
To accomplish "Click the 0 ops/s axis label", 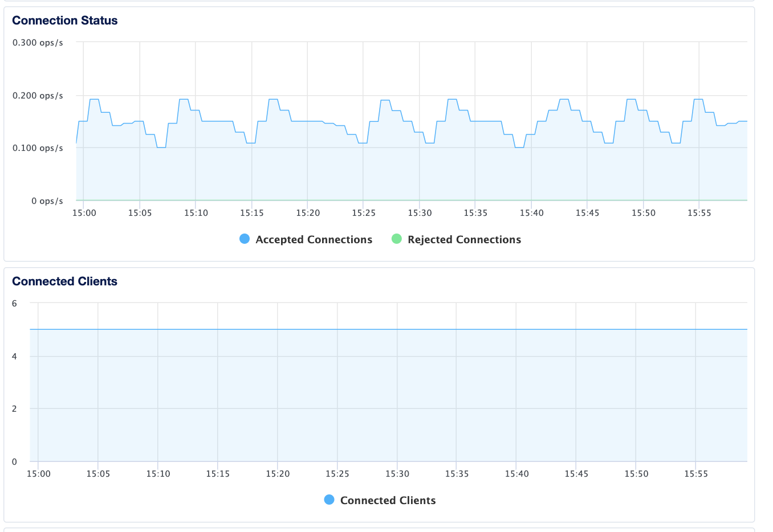I will (47, 201).
